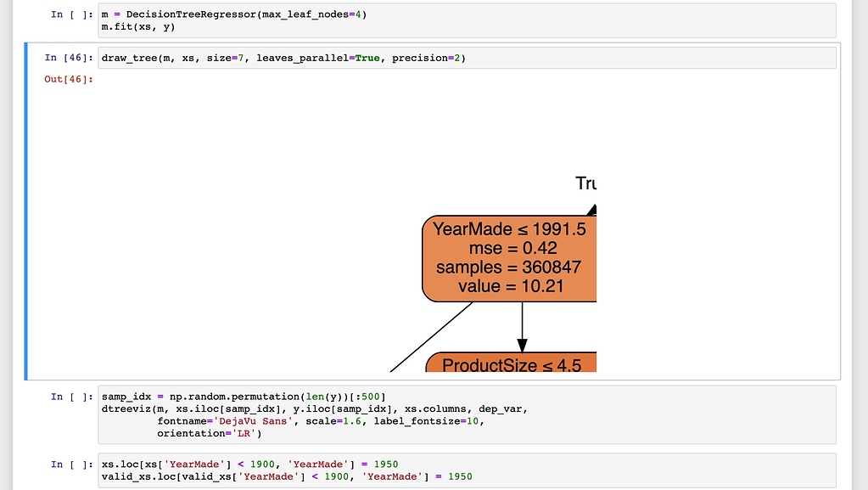Click the blue active cell indicator bar
868x490 pixels.
coord(25,208)
